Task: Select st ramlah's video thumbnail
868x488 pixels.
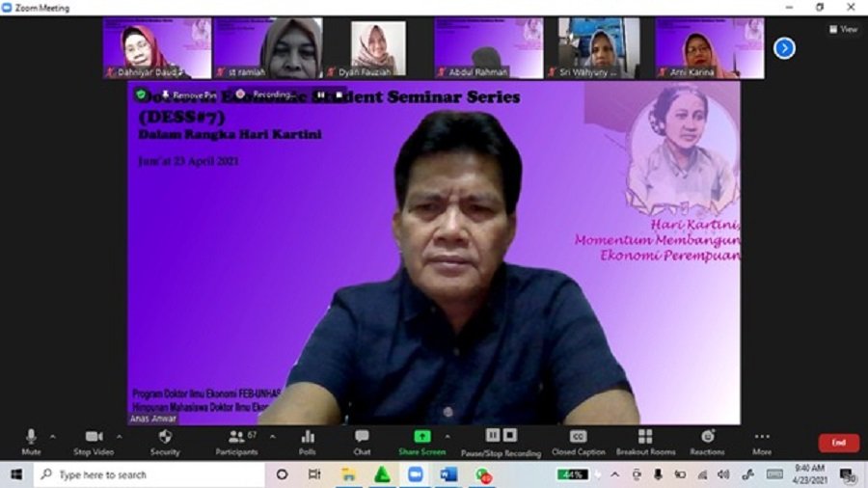Action: pyautogui.click(x=268, y=48)
